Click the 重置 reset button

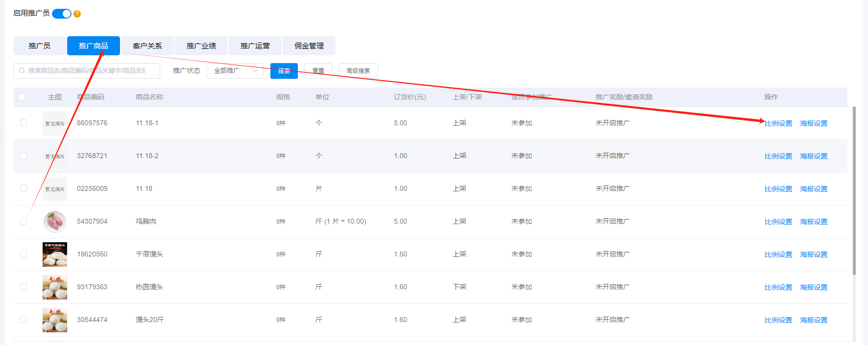click(318, 71)
